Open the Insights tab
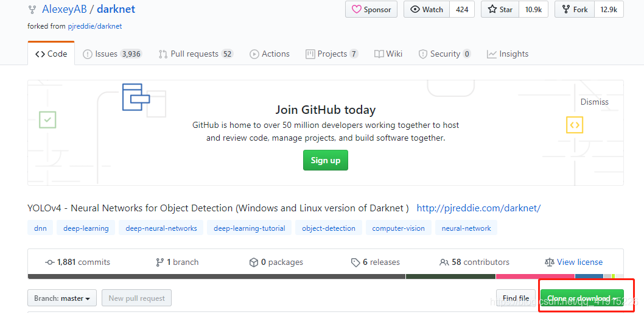Image resolution: width=644 pixels, height=313 pixels. click(508, 54)
